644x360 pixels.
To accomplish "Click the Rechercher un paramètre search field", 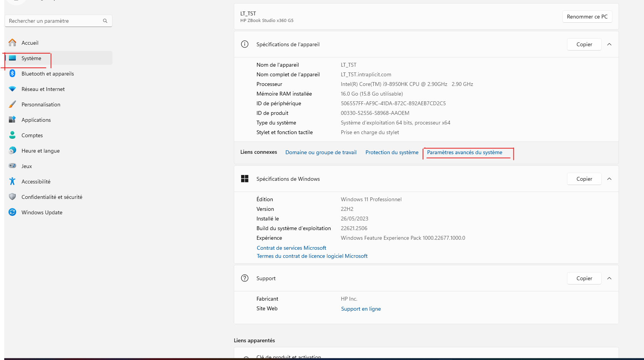I will pos(58,21).
